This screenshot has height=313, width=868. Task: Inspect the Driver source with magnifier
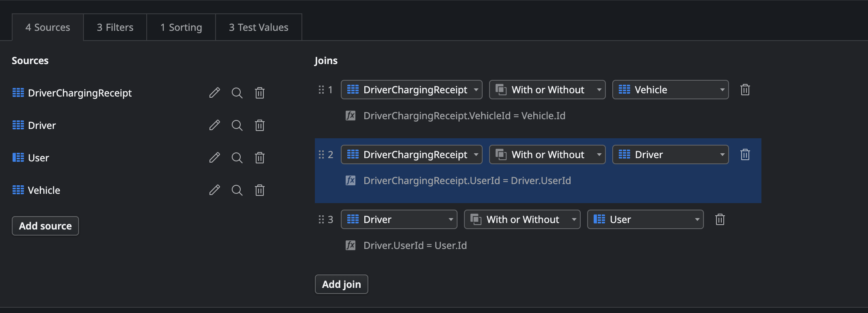[237, 125]
